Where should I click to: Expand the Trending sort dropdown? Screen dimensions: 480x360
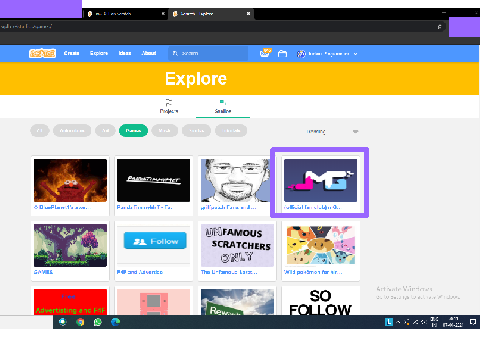point(332,131)
